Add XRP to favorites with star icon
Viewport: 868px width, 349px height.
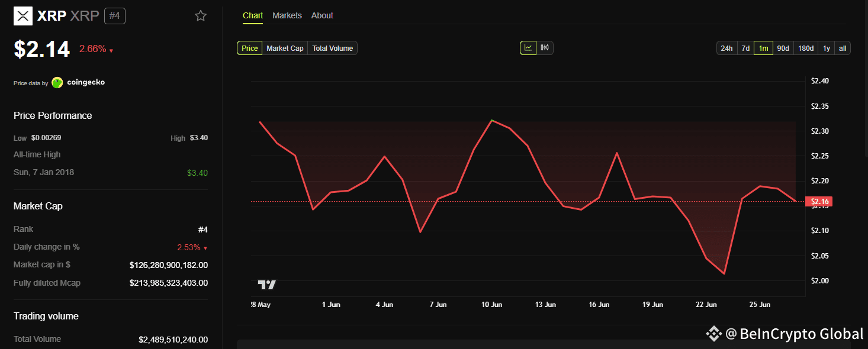pos(201,16)
